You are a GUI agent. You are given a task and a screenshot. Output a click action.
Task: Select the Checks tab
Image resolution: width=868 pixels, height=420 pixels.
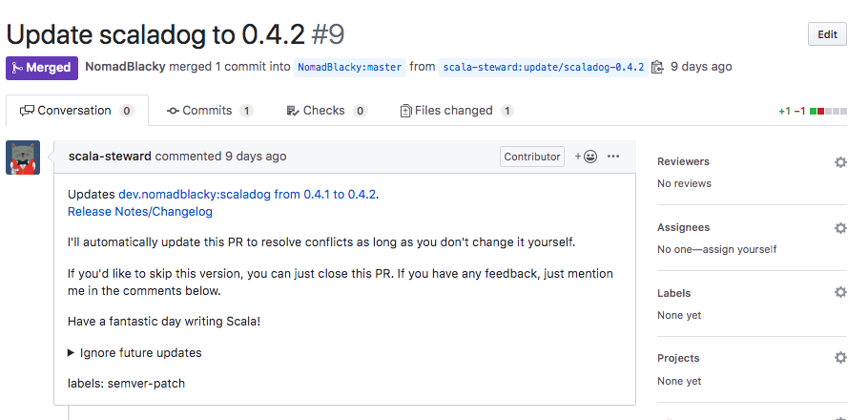tap(326, 111)
